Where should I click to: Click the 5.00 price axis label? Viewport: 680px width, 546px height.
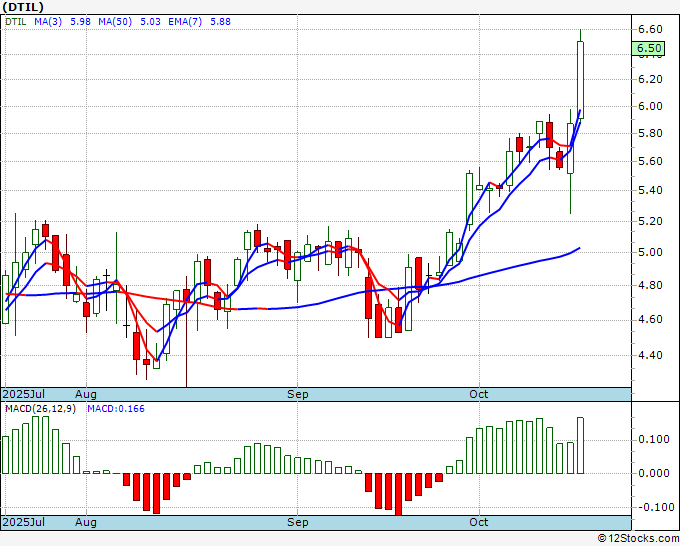point(650,252)
